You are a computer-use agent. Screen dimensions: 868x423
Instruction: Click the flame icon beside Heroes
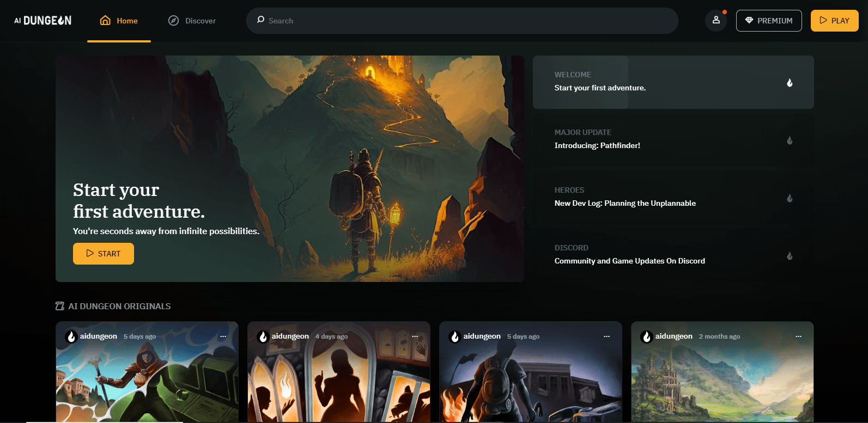[x=790, y=198]
